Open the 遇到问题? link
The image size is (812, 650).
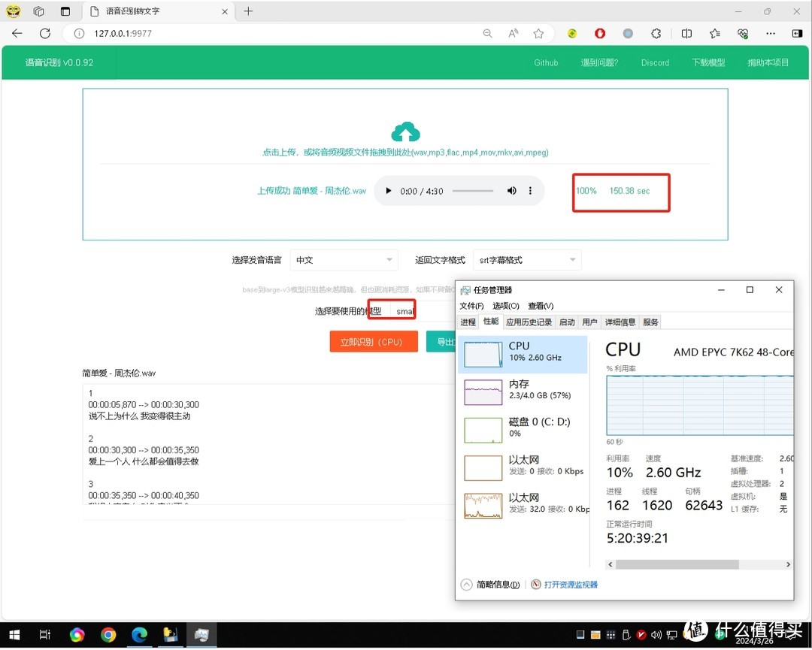pos(599,62)
